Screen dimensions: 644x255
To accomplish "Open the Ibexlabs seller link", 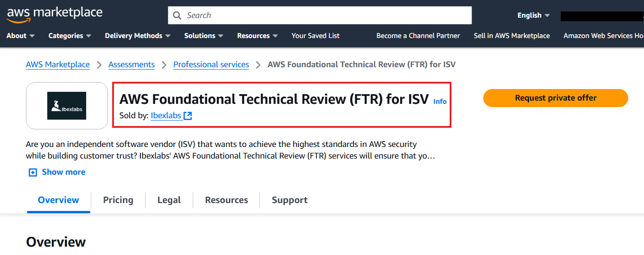I will tap(166, 116).
